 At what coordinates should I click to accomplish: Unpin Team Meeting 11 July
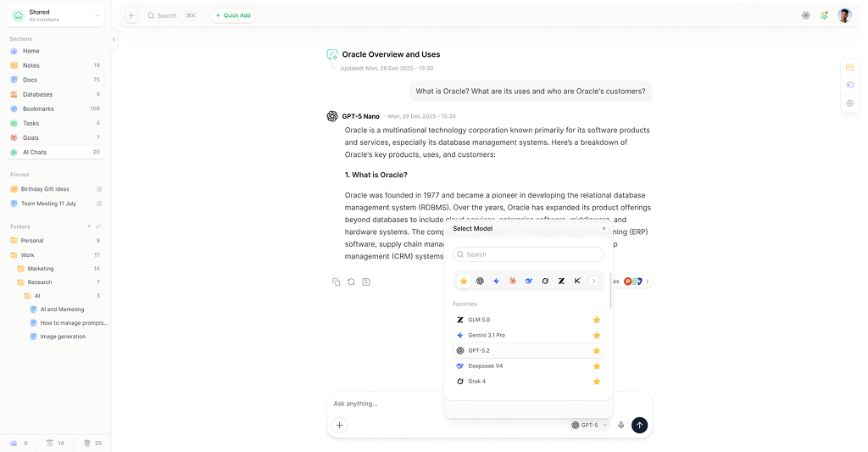tap(99, 204)
